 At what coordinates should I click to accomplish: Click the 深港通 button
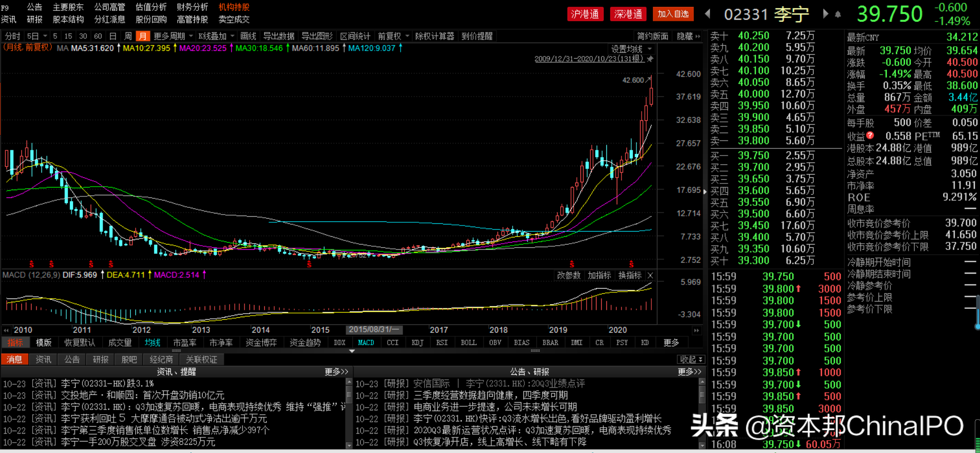click(x=628, y=14)
